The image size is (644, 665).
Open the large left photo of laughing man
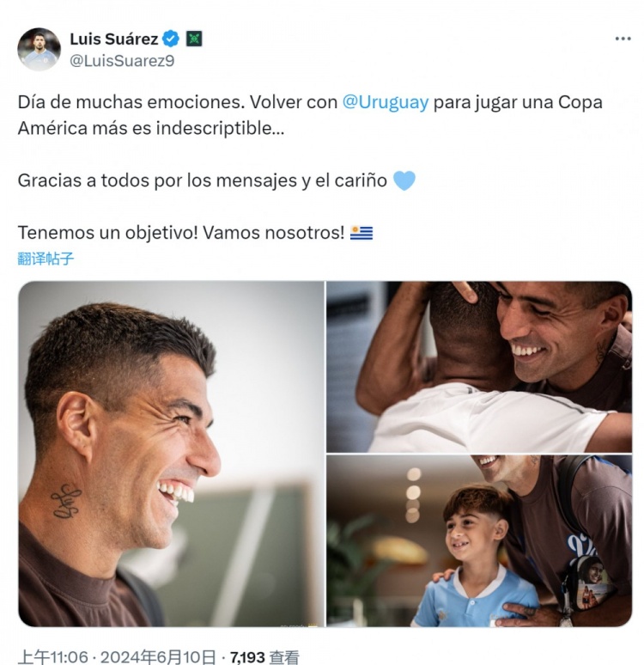(x=171, y=454)
